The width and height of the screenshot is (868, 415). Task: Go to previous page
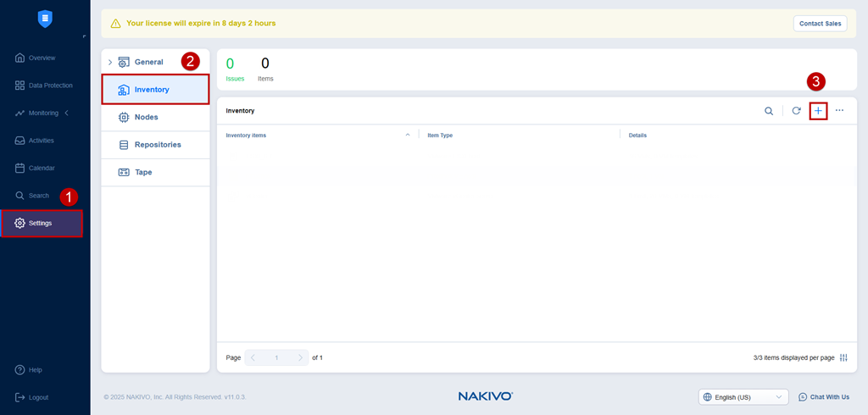tap(253, 357)
